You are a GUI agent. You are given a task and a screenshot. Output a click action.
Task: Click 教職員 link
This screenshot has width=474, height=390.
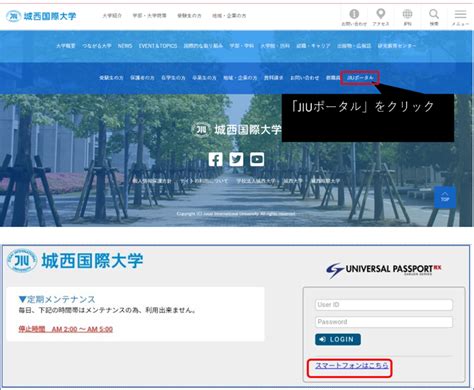pos(332,78)
